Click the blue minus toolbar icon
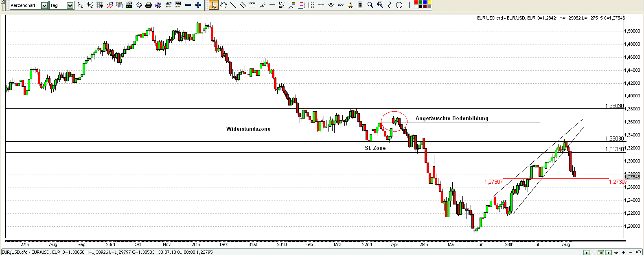Screen dimensions: 644x255 point(188,5)
